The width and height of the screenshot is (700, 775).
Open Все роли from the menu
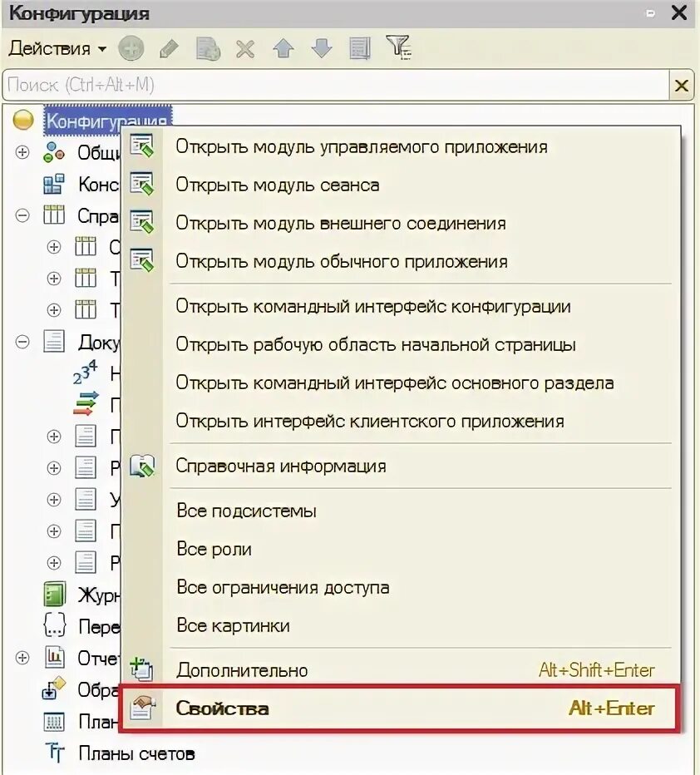213,549
